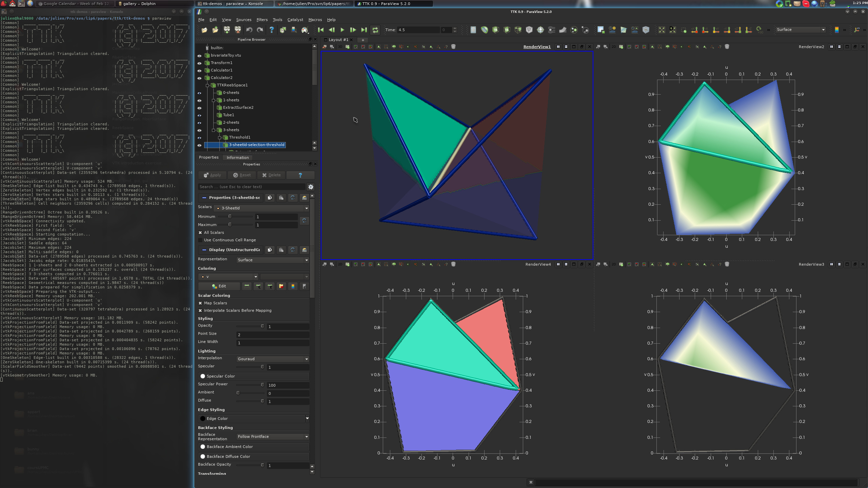Switch to the Information tab
Image resolution: width=868 pixels, height=488 pixels.
[x=237, y=158]
